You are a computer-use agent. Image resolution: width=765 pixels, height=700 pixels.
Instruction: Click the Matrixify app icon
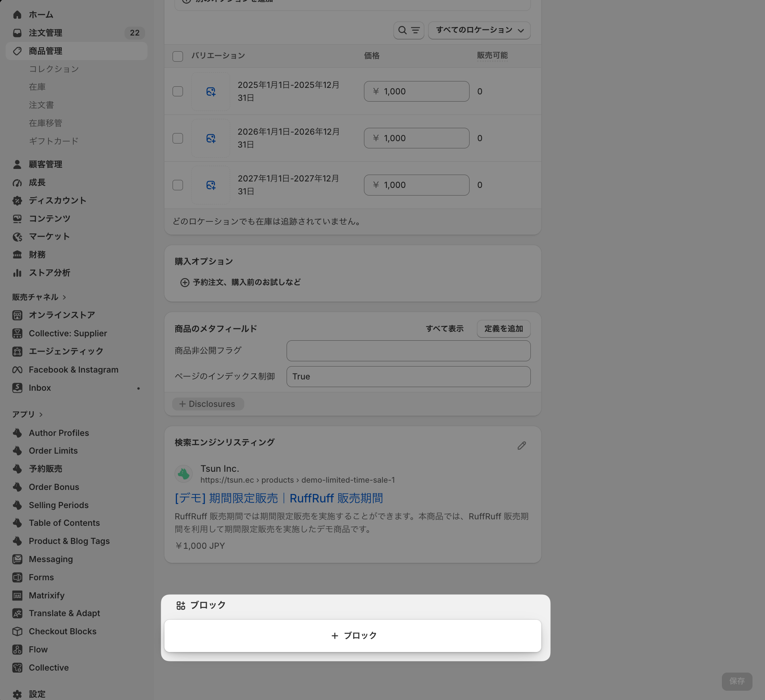point(17,596)
